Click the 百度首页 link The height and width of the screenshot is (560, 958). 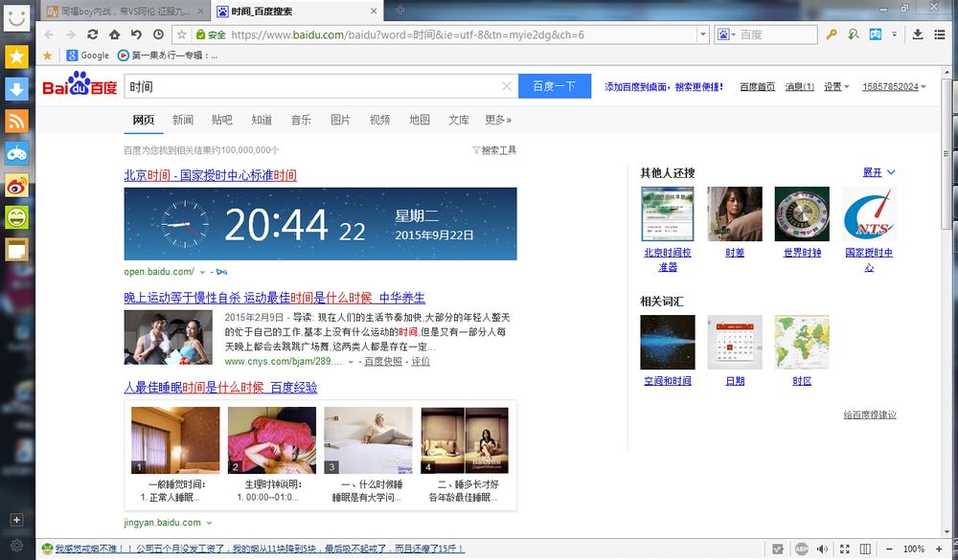(758, 87)
